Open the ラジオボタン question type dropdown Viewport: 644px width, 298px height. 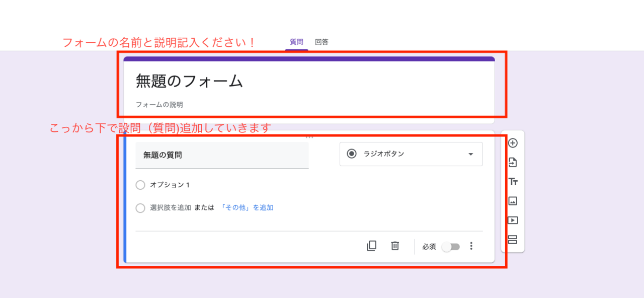tap(411, 154)
